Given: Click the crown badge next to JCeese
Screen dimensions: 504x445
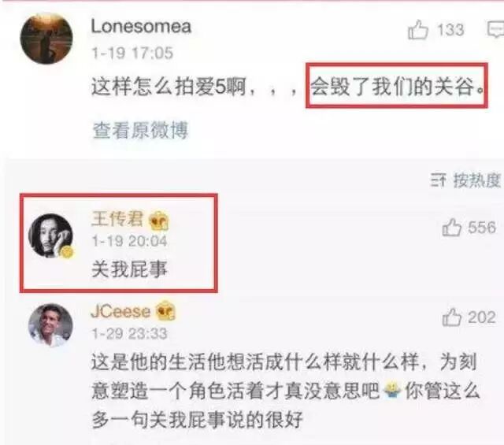Looking at the screenshot, I should click(165, 310).
